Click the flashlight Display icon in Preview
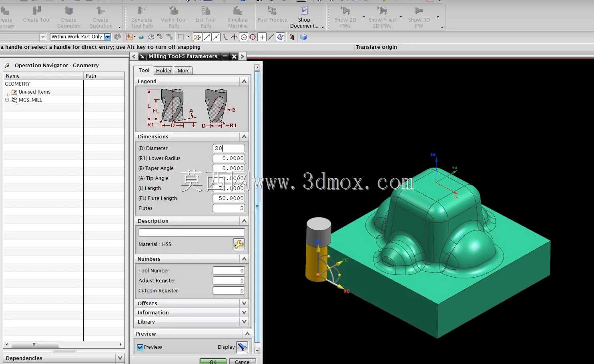 [242, 347]
